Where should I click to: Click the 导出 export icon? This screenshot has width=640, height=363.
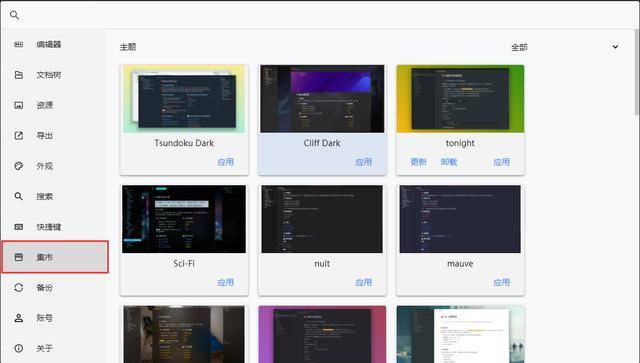(x=19, y=136)
